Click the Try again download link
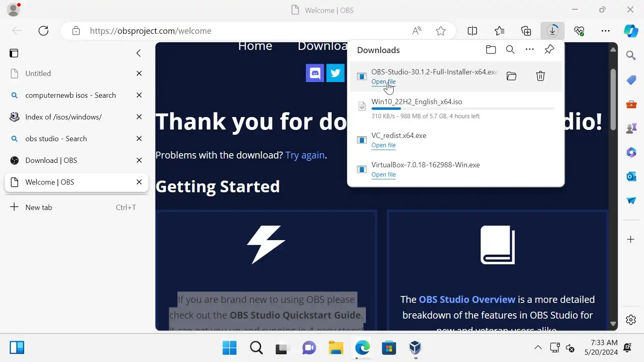The width and height of the screenshot is (644, 362). coord(305,155)
